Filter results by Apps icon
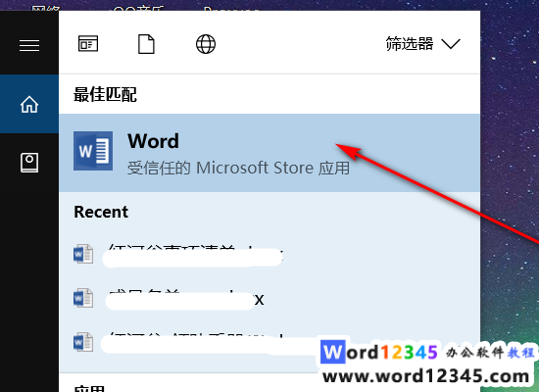539x392 pixels. coord(88,44)
